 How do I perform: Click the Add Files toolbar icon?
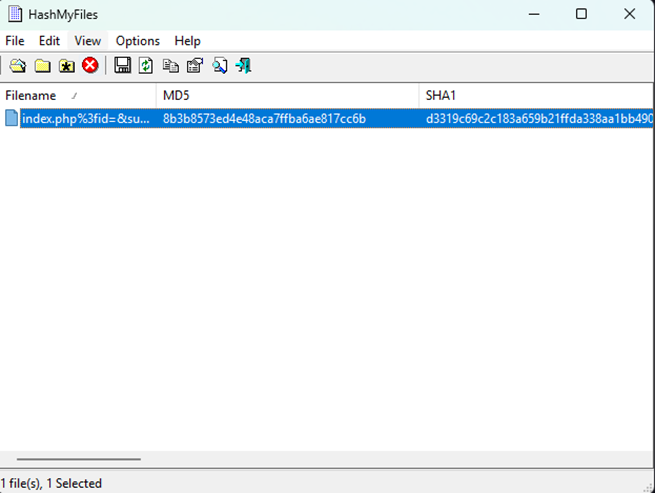point(18,66)
